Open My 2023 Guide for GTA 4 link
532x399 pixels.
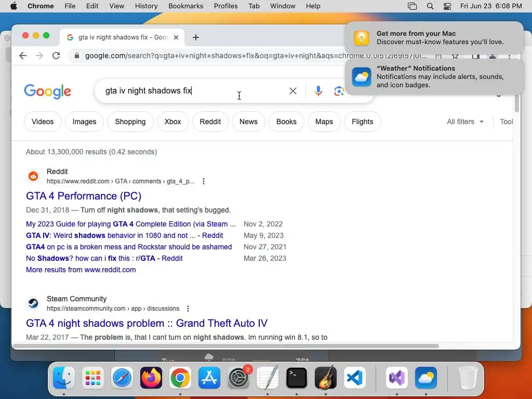coord(130,224)
